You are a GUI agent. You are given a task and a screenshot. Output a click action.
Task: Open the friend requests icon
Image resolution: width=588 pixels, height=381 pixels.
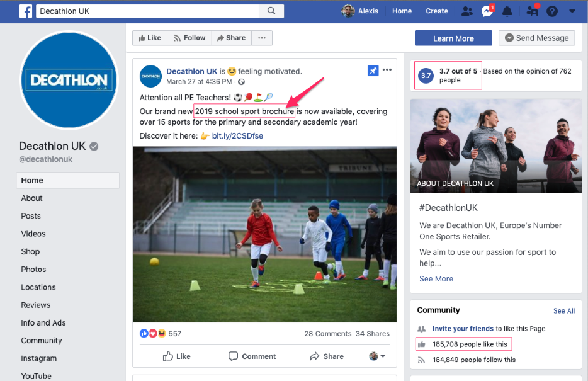point(467,11)
